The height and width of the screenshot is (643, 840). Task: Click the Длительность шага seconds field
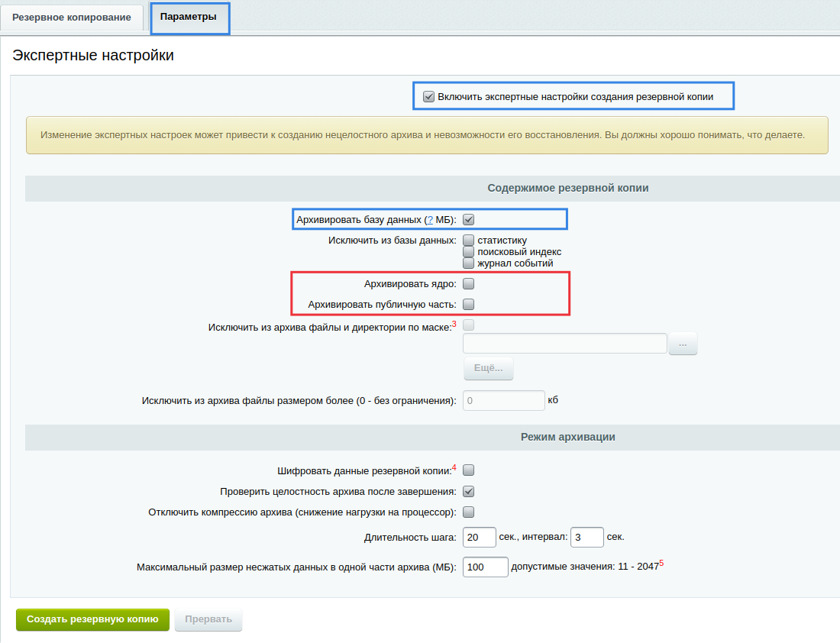479,538
